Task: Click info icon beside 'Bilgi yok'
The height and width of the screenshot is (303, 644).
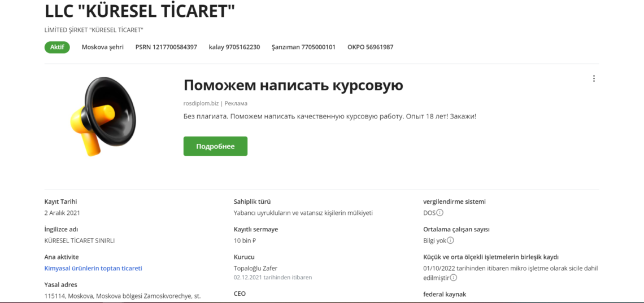Action: [x=451, y=240]
